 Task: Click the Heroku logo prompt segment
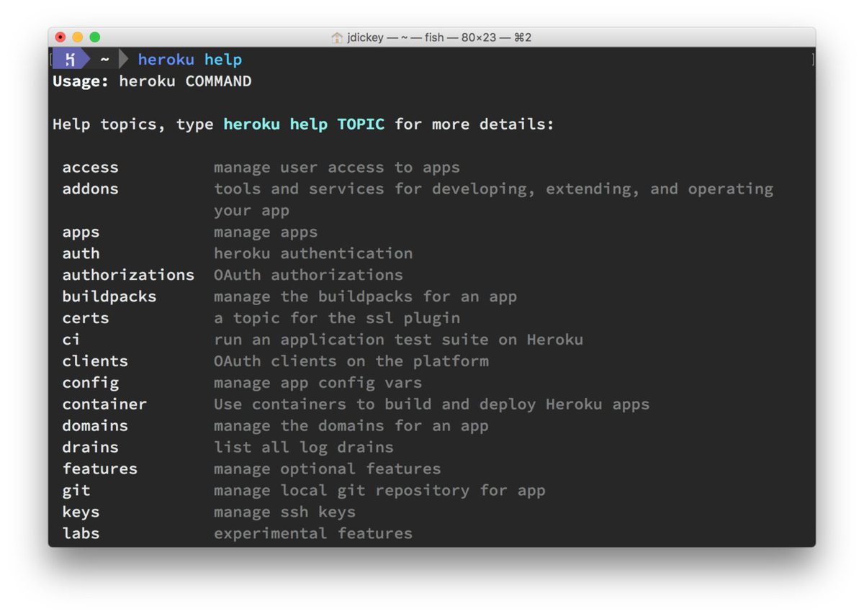point(70,60)
